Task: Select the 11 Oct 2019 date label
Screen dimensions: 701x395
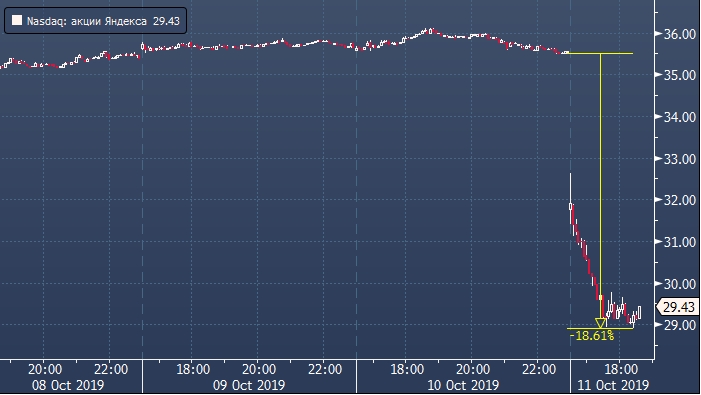Action: 613,385
